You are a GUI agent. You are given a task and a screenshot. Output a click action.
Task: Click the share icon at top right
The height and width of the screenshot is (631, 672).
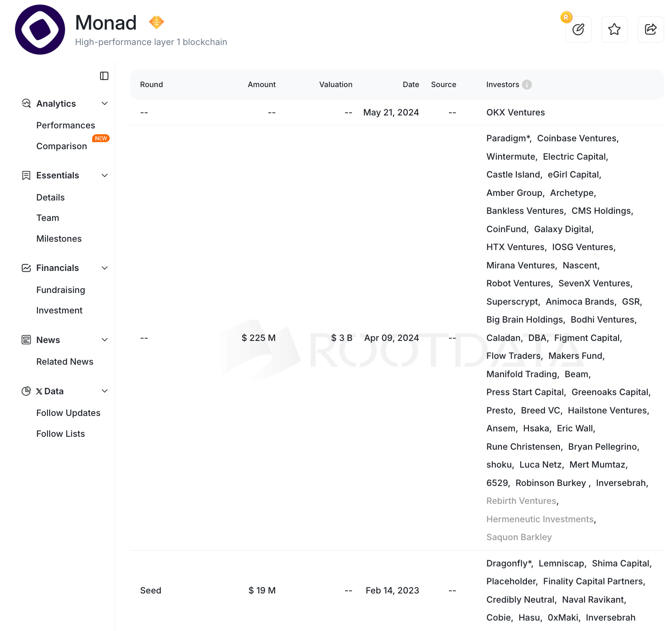(x=650, y=29)
